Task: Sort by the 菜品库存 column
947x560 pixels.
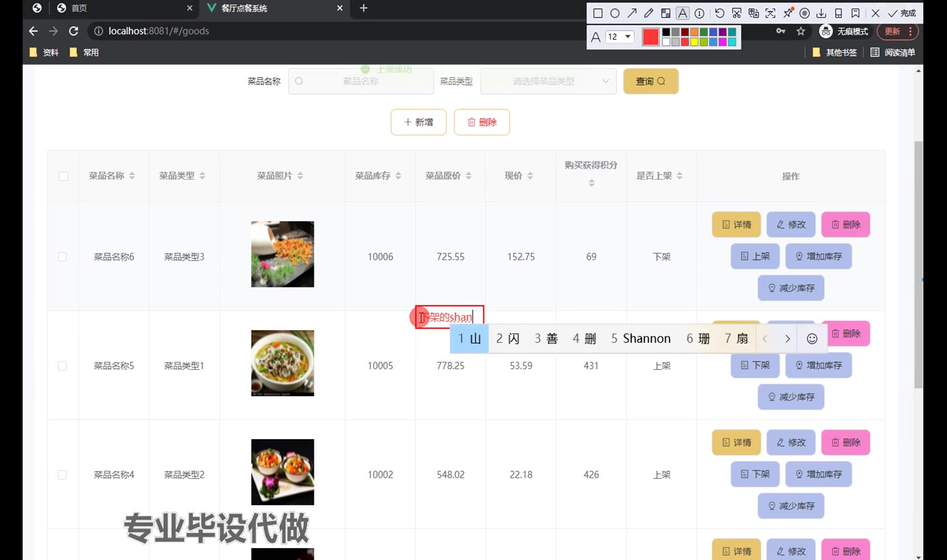Action: [398, 176]
